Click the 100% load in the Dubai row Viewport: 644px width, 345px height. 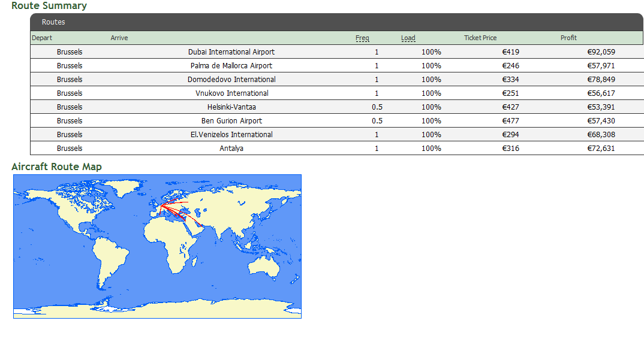431,52
